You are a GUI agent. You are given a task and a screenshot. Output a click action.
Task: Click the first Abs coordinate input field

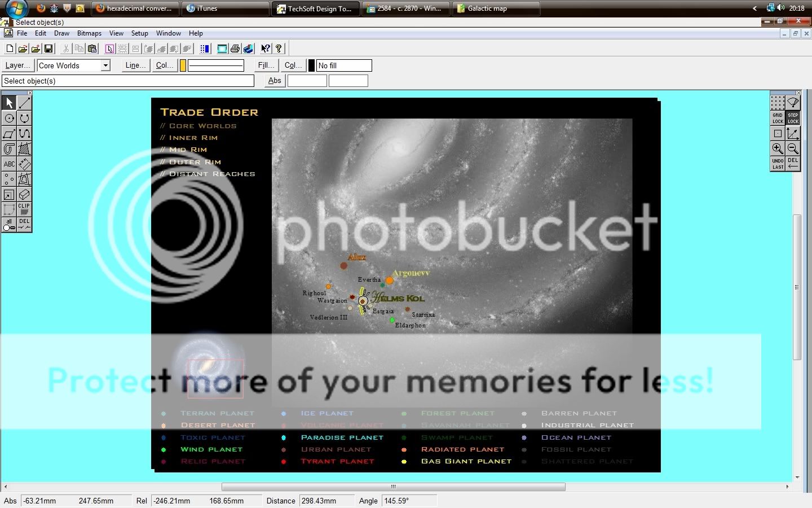point(307,81)
